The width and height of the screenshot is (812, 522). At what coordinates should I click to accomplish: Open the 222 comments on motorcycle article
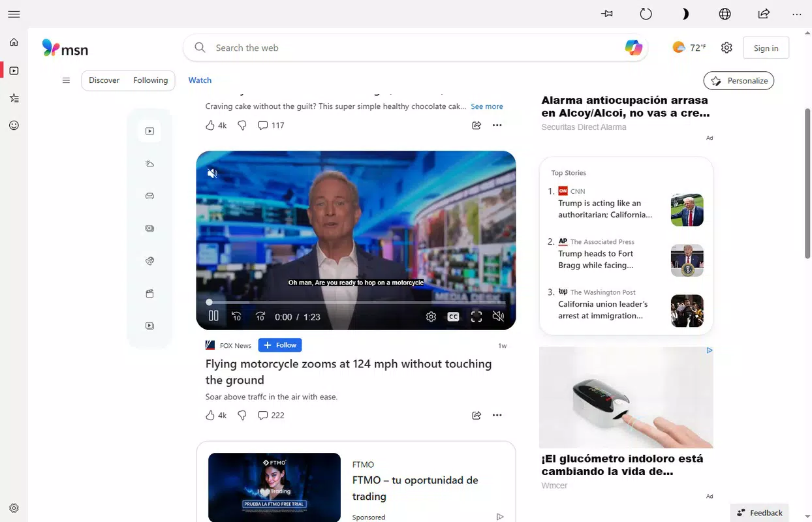(271, 415)
